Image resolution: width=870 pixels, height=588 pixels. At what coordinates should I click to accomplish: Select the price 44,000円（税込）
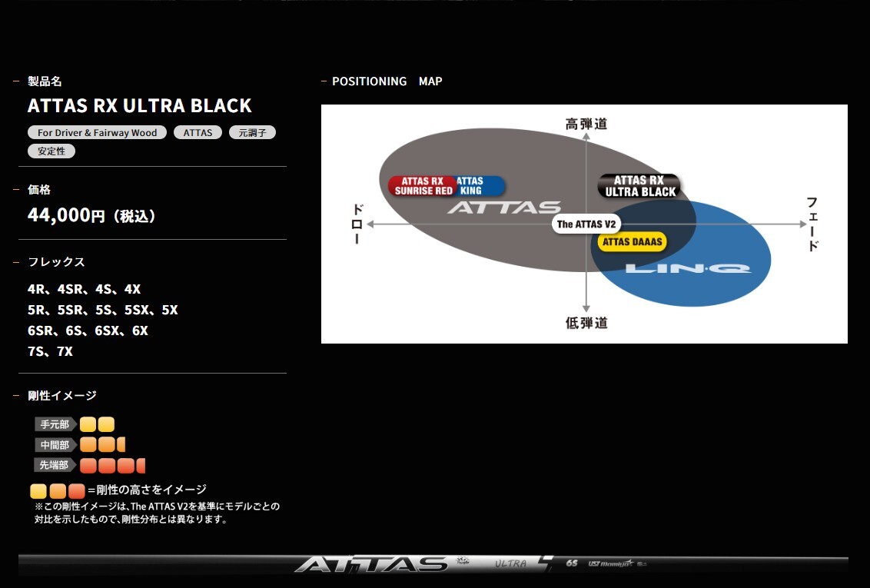(91, 214)
